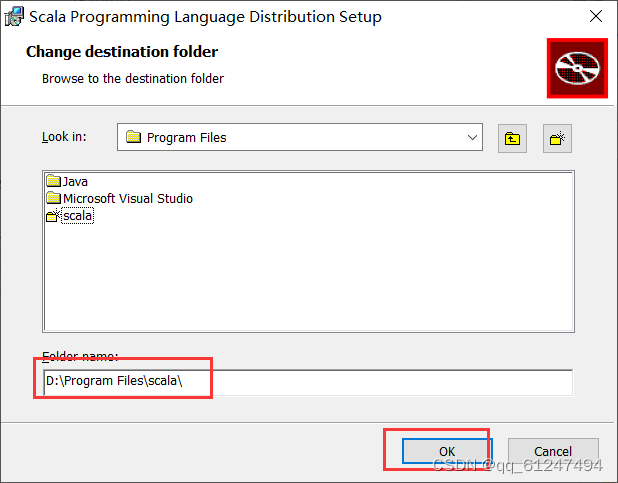Click the Cancel button
This screenshot has width=618, height=483.
(x=553, y=451)
